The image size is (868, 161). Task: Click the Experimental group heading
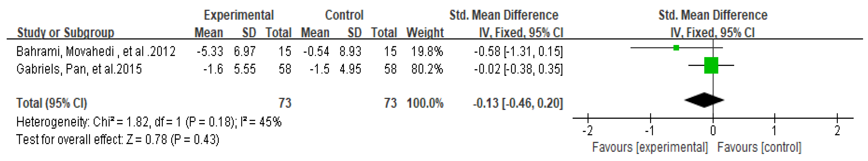click(x=238, y=15)
